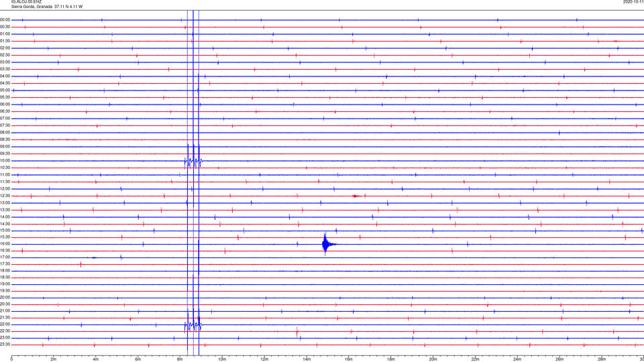Select the 22:00 trace time label
Screen dimensions: 644x362
(5, 324)
